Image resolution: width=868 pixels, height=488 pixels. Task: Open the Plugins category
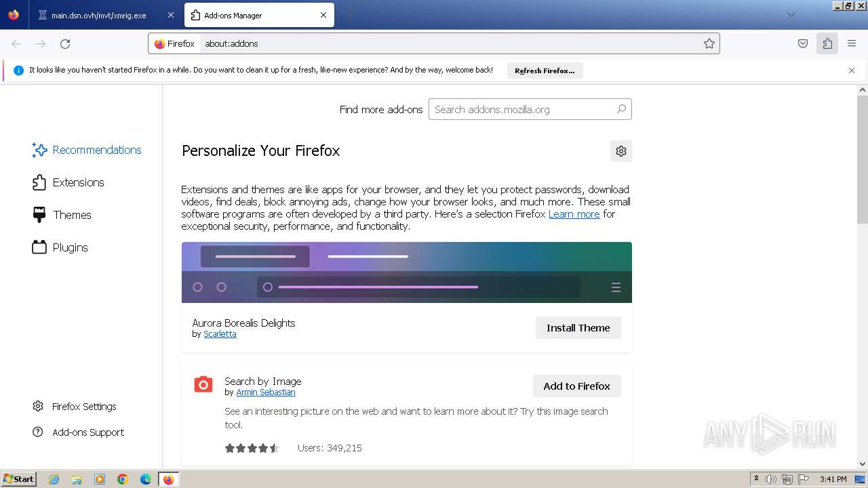click(x=60, y=247)
